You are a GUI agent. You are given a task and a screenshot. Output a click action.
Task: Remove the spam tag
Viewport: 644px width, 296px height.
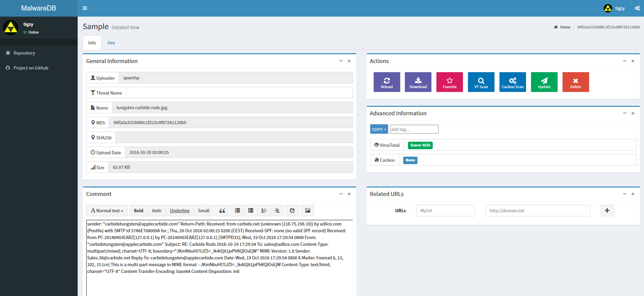385,129
